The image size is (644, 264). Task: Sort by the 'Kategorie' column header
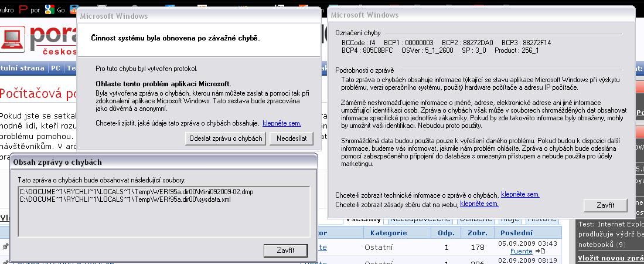coord(389,233)
